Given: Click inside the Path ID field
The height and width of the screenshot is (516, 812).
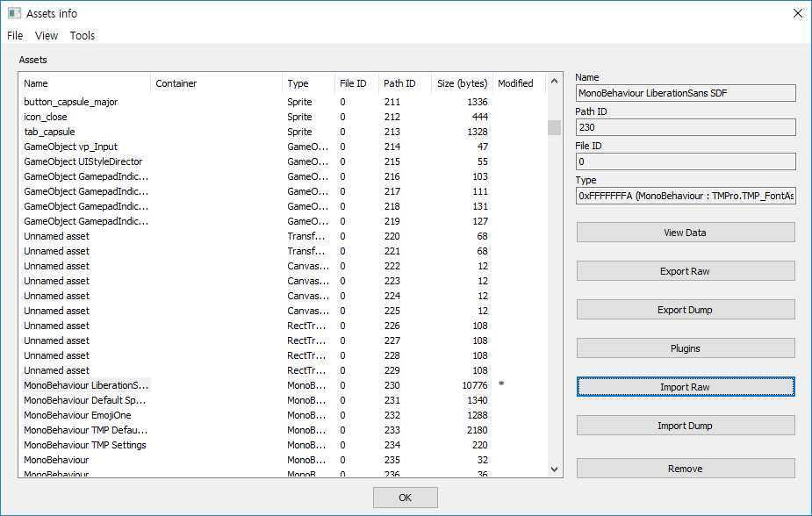Looking at the screenshot, I should pos(685,126).
